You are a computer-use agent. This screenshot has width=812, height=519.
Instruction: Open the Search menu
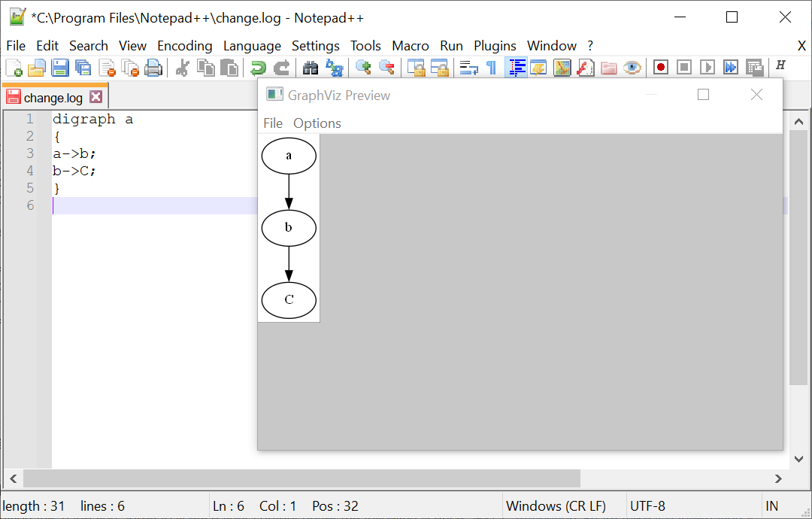pyautogui.click(x=89, y=46)
